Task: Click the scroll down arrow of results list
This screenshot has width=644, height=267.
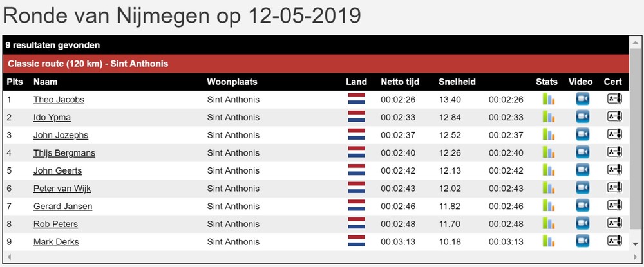Action: tap(636, 244)
